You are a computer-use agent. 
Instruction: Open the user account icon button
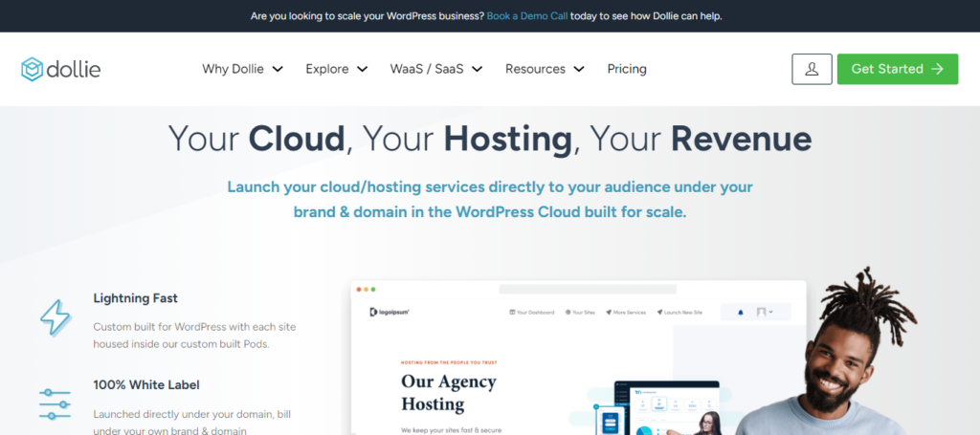tap(812, 69)
